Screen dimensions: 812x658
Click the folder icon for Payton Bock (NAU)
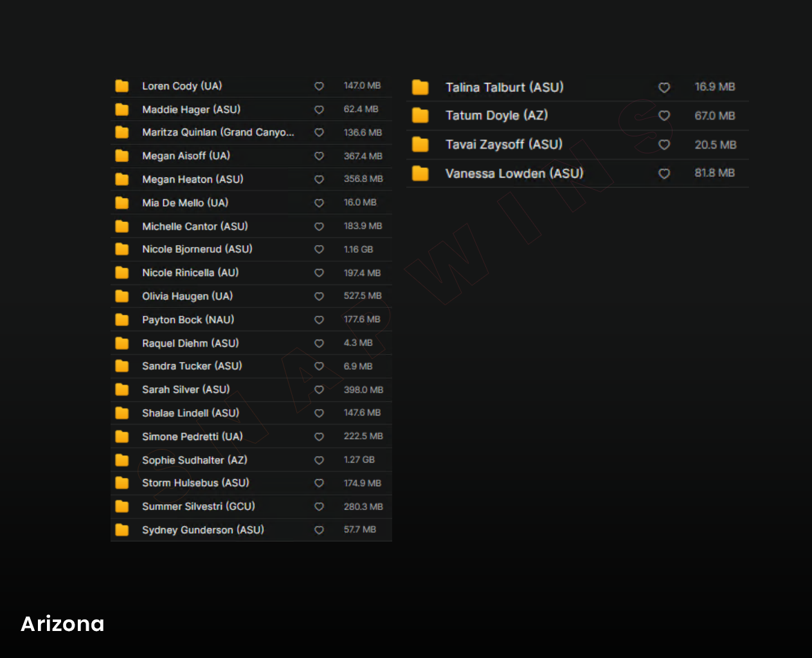122,320
